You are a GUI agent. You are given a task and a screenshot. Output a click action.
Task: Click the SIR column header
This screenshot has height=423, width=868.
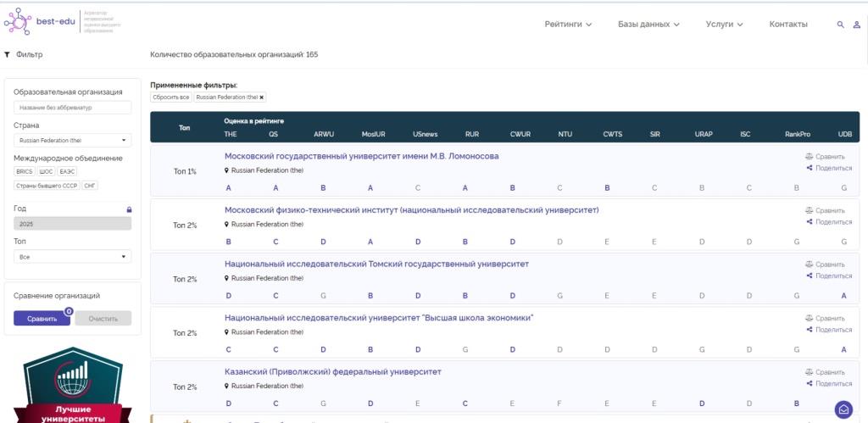pos(654,134)
